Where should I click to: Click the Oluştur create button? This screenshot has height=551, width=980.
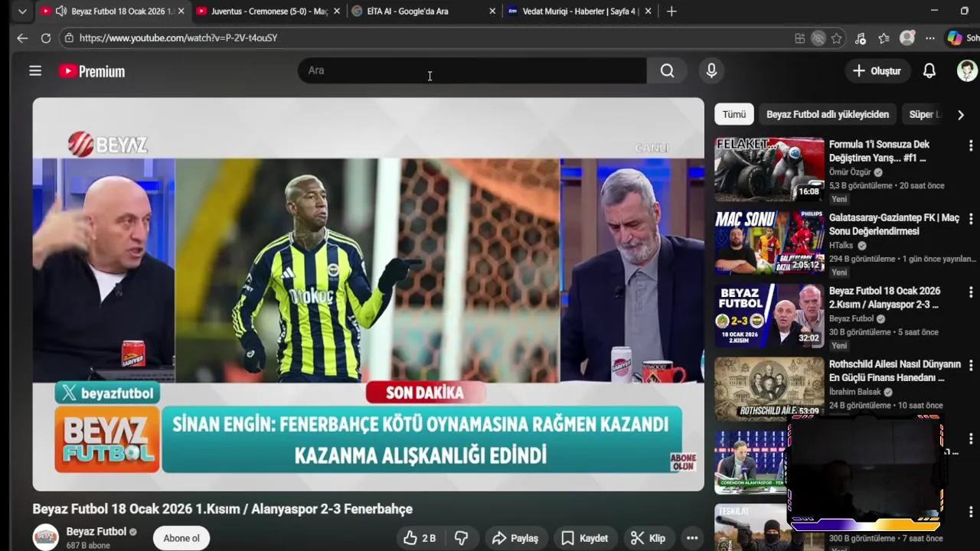point(877,70)
